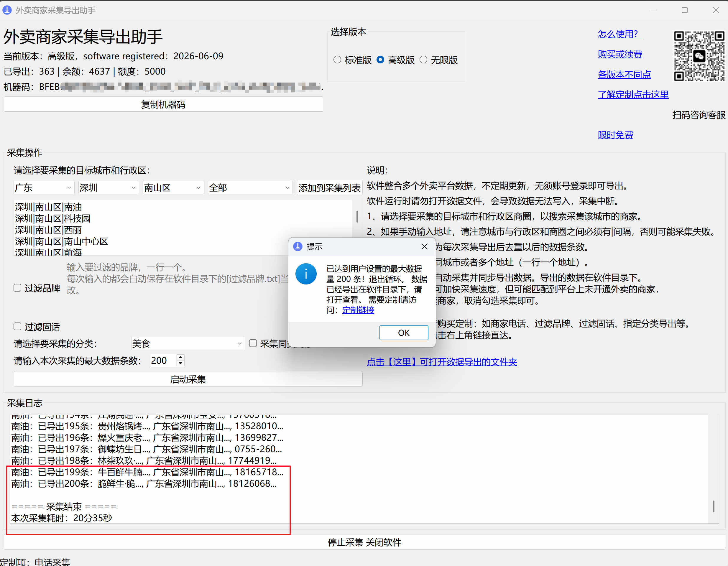Select the 标准版 radio button
The image size is (728, 566).
point(337,60)
